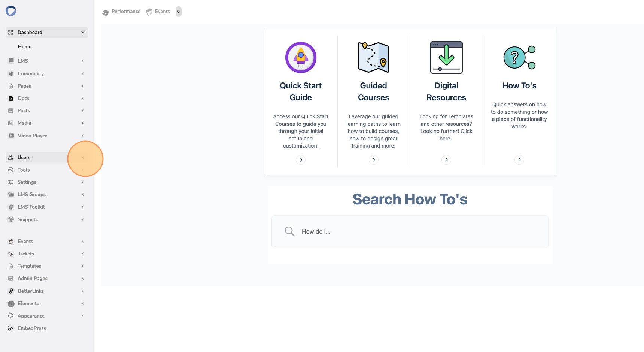The height and width of the screenshot is (352, 644).
Task: Click the Users icon in sidebar
Action: pyautogui.click(x=10, y=157)
